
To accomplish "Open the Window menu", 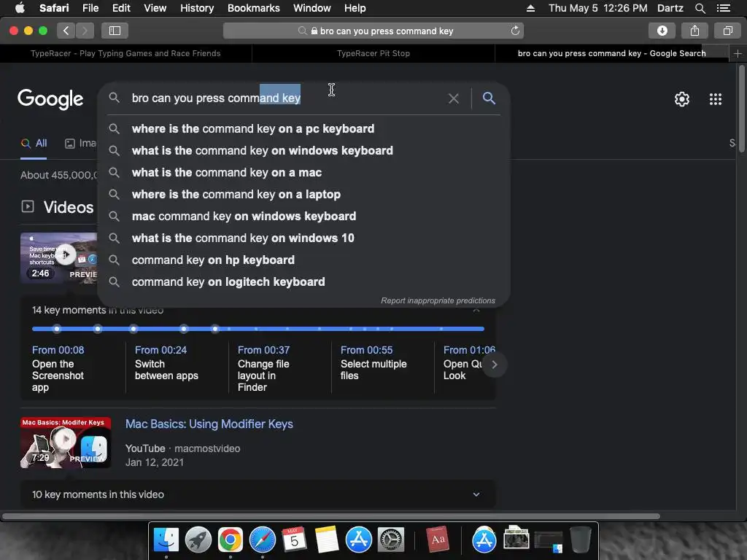I will [311, 8].
